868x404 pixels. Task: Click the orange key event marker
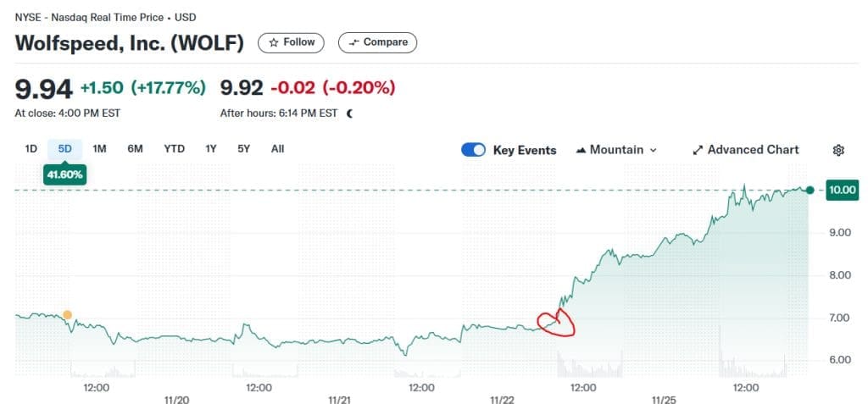[68, 315]
